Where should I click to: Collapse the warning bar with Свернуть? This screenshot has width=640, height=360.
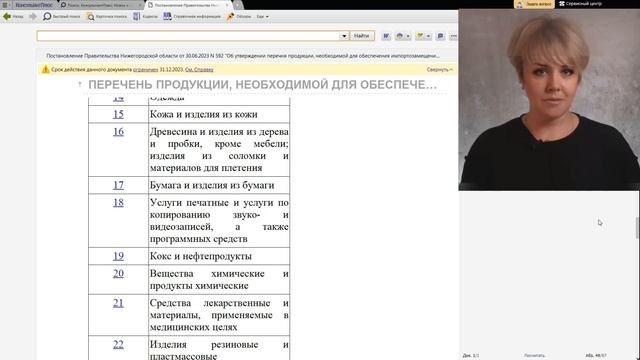tap(440, 70)
